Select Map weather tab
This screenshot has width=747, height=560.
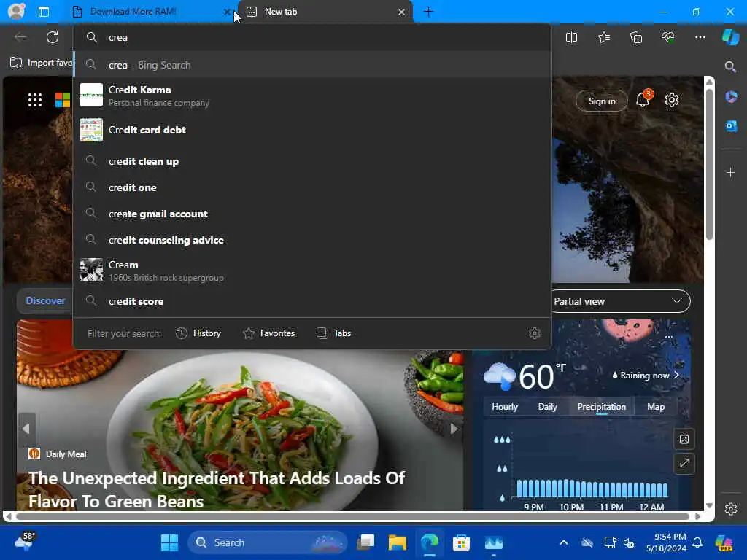point(656,407)
